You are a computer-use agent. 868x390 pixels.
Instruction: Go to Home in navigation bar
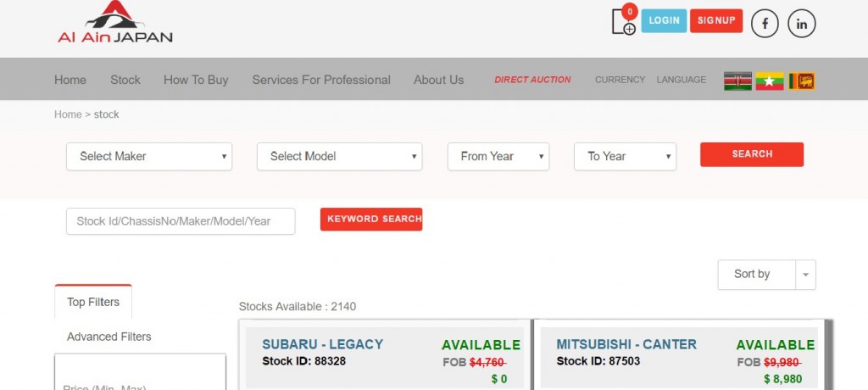(70, 80)
